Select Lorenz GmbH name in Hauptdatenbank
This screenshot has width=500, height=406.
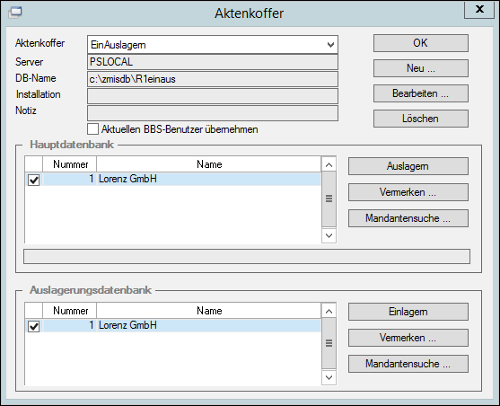tap(128, 179)
